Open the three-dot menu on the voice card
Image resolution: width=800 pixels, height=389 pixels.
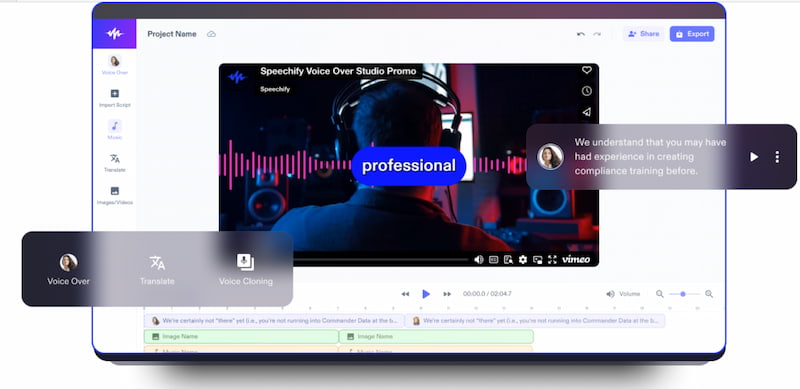click(777, 157)
